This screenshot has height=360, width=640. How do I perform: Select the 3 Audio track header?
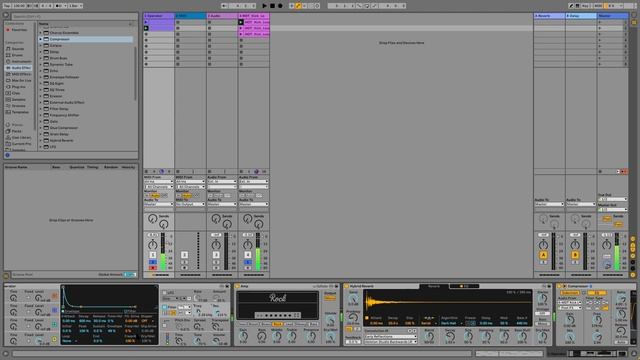[x=222, y=16]
